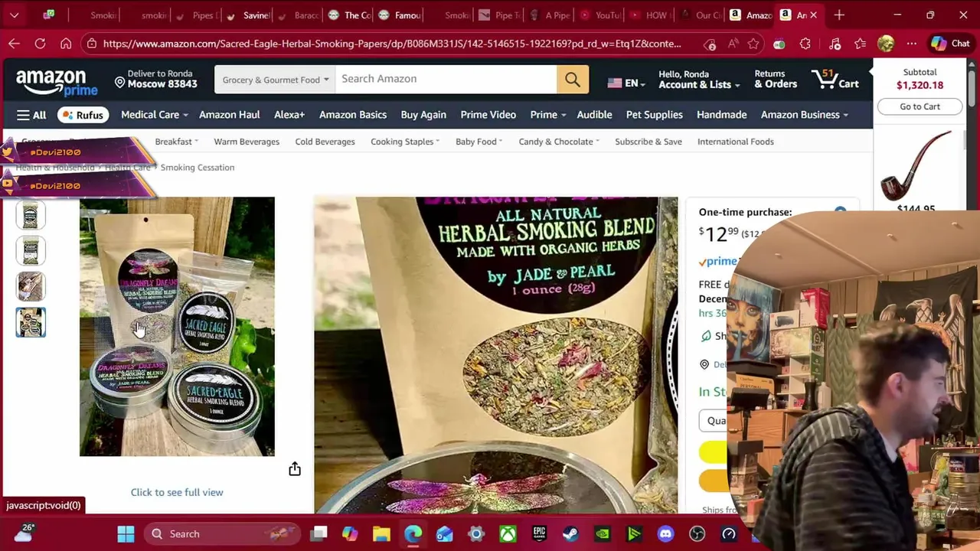Expand the Medical Care dropdown
This screenshot has width=980, height=551.
(154, 115)
